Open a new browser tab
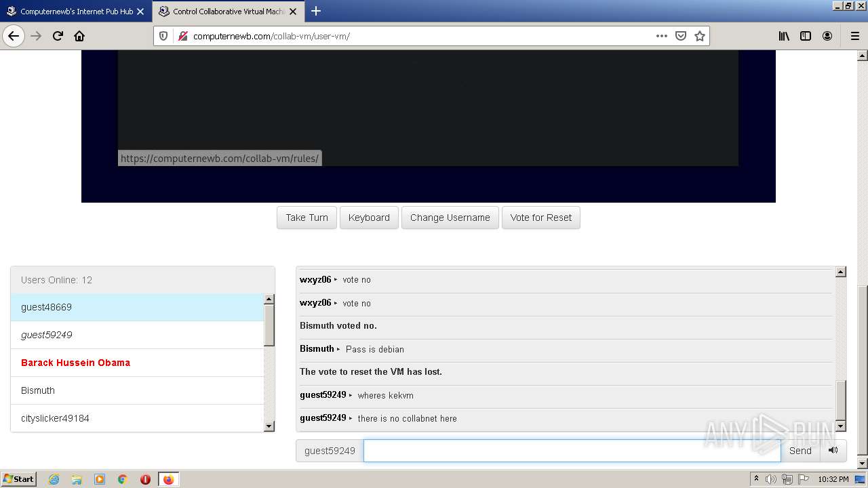868x488 pixels. tap(316, 11)
